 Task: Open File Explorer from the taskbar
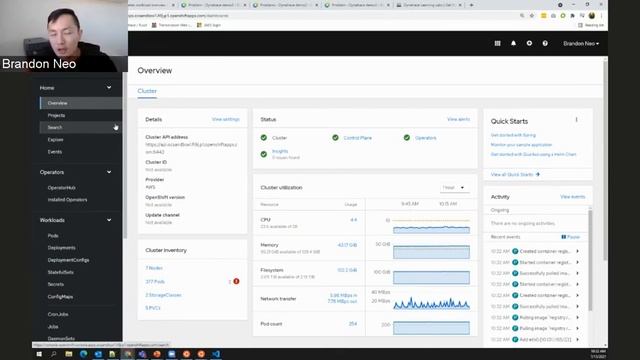69,354
